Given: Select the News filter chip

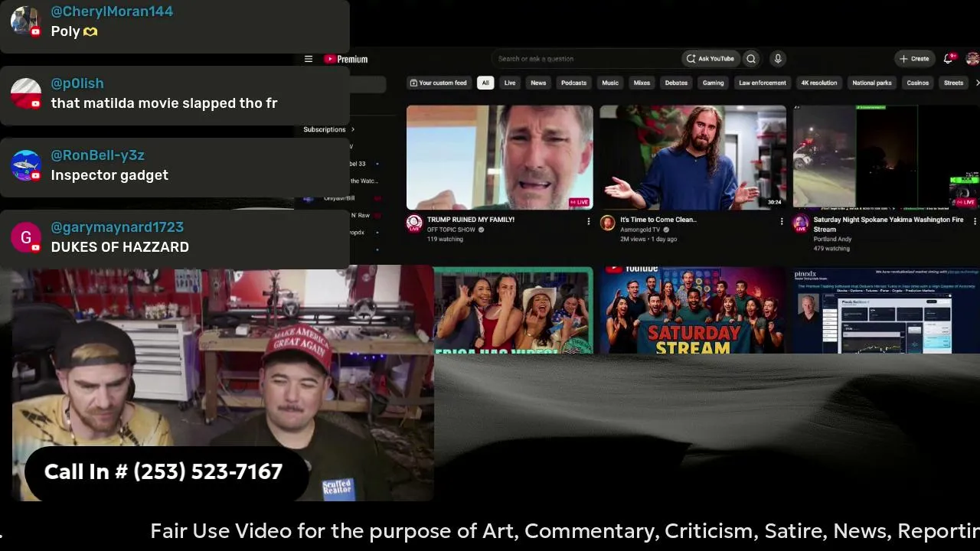Looking at the screenshot, I should point(538,83).
